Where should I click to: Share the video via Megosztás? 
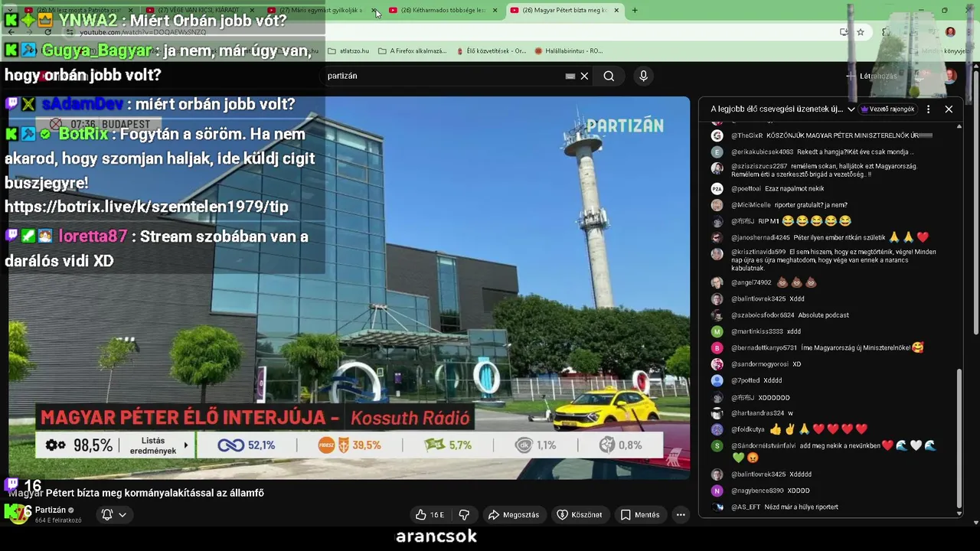(514, 515)
